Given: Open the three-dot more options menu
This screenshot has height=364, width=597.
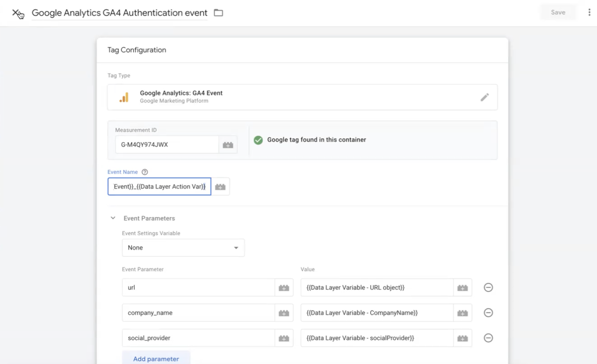Looking at the screenshot, I should [589, 12].
